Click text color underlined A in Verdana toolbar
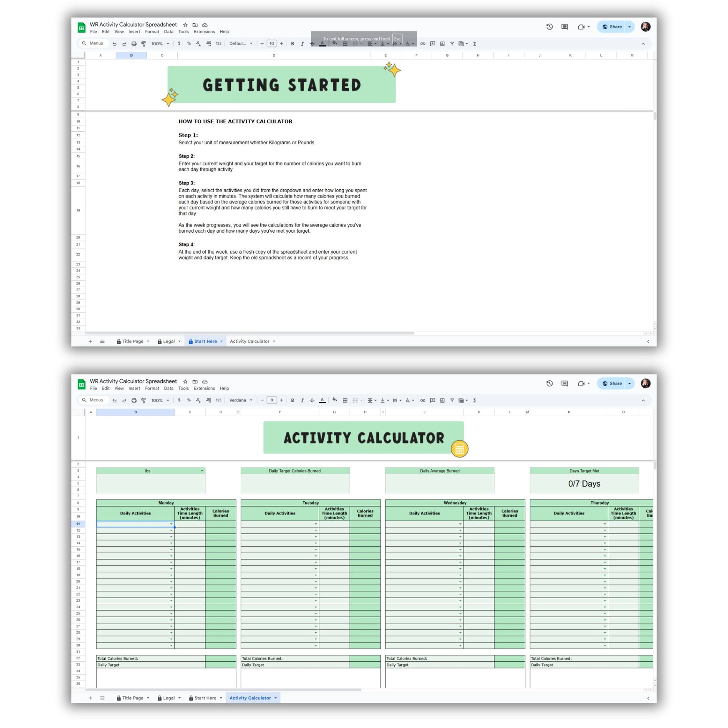 (322, 400)
